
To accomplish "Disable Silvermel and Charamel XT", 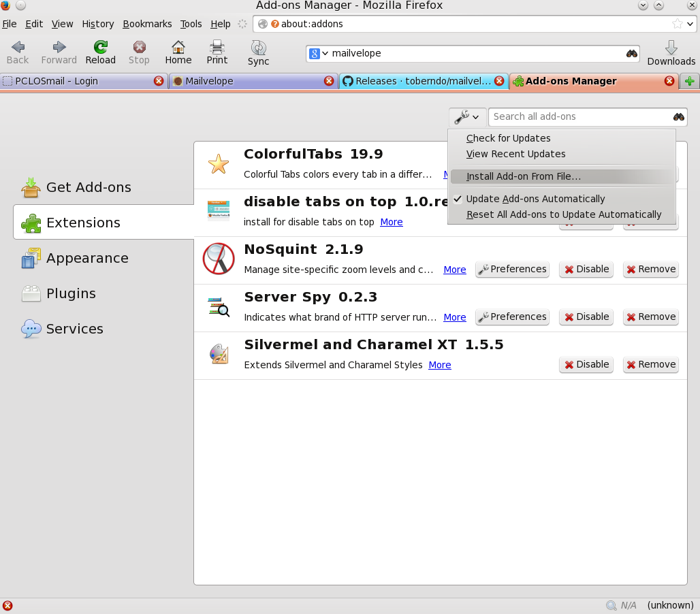I will [x=586, y=365].
